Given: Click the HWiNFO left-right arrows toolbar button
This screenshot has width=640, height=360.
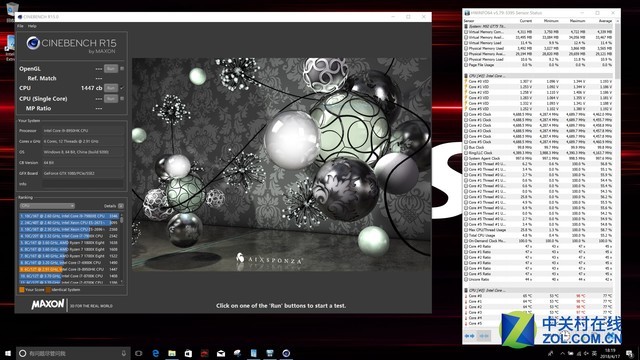Looking at the screenshot, I should 470,336.
